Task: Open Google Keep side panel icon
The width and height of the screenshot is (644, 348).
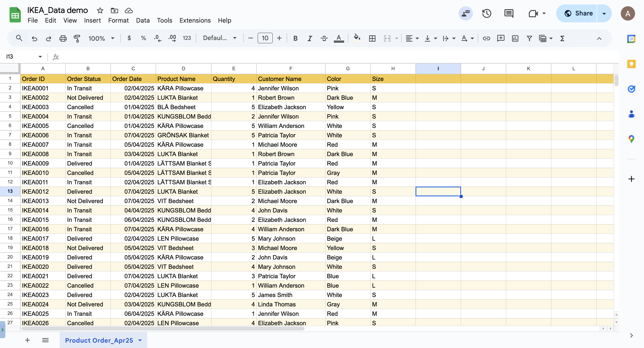Action: click(631, 64)
